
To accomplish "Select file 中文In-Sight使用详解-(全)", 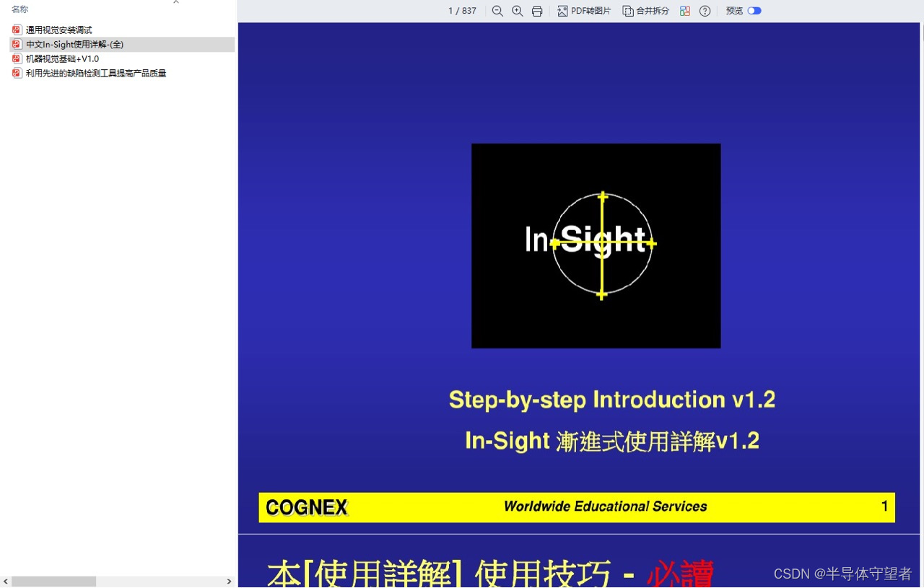I will 122,45.
